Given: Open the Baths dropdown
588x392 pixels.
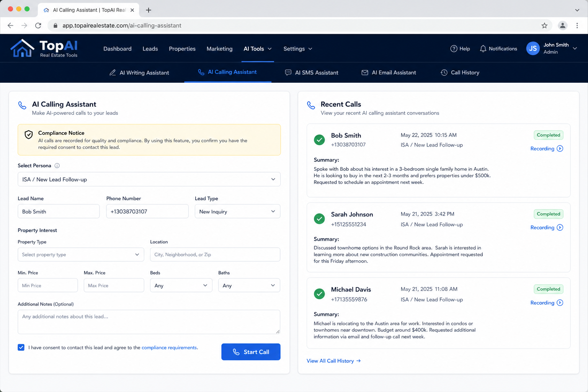Looking at the screenshot, I should click(x=249, y=285).
